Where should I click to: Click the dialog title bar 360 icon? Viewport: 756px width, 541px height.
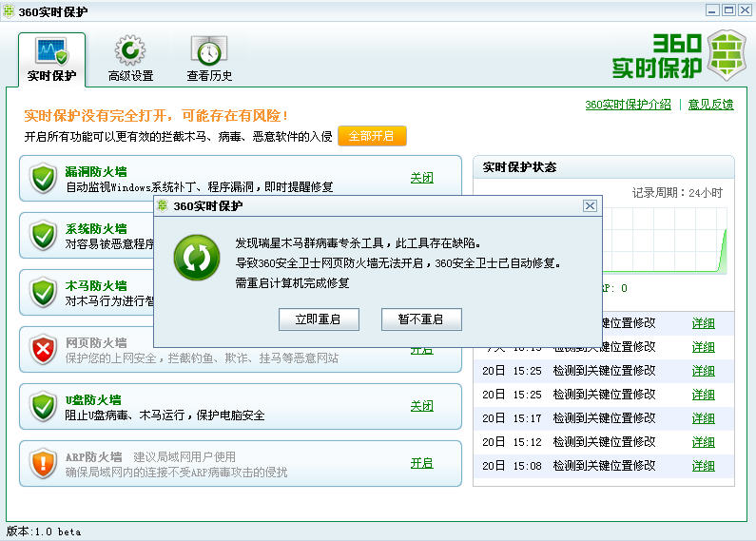click(x=163, y=205)
